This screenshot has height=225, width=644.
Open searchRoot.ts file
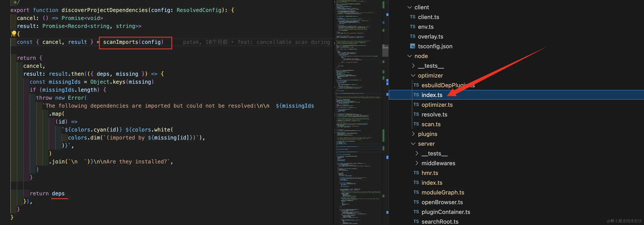pyautogui.click(x=440, y=222)
